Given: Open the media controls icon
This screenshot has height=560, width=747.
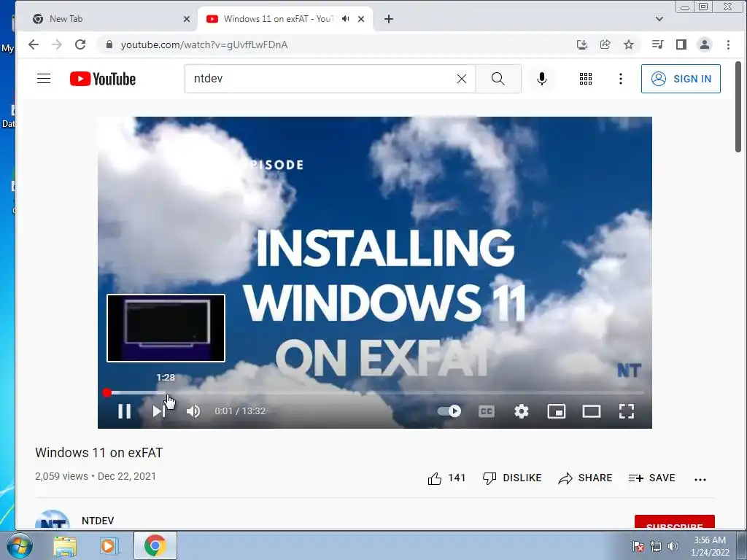Looking at the screenshot, I should [657, 44].
